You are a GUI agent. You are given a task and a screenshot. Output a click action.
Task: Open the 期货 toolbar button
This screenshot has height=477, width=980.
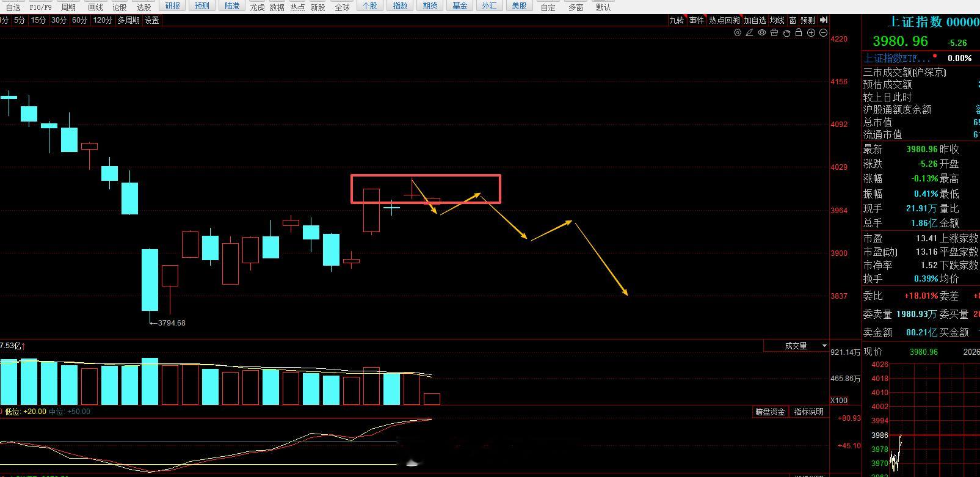pos(430,6)
